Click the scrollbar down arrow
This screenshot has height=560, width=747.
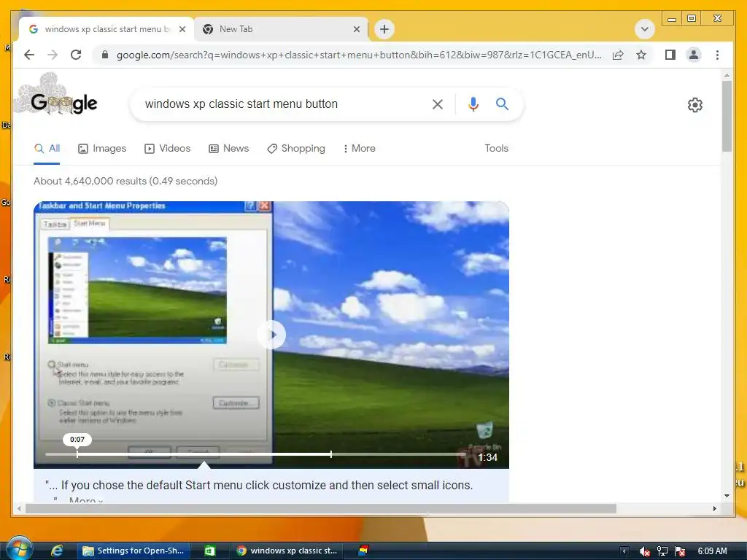pyautogui.click(x=727, y=496)
